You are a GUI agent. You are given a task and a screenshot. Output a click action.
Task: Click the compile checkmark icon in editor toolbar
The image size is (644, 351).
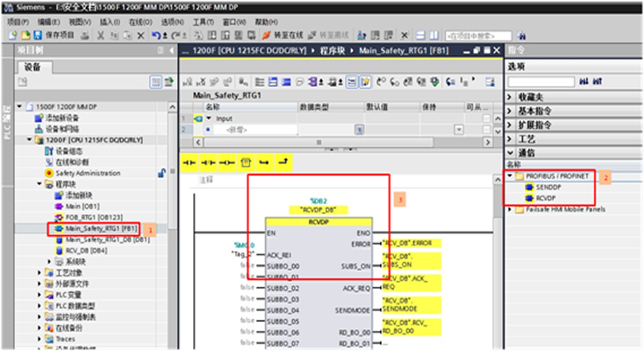point(434,82)
